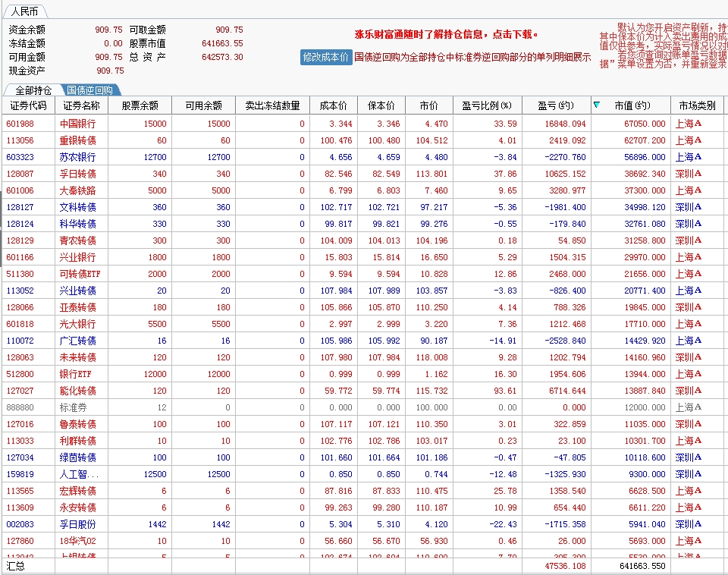Open the 国债逆回购 tab
728x575 pixels.
click(x=89, y=90)
